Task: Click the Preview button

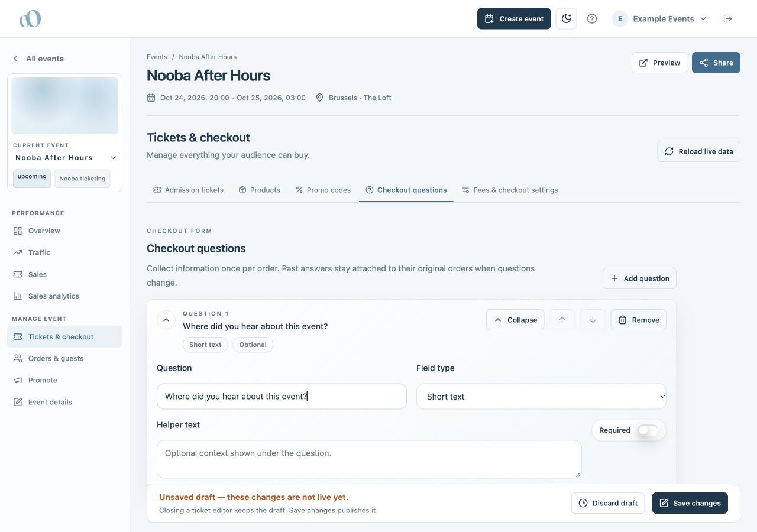Action: coord(659,63)
